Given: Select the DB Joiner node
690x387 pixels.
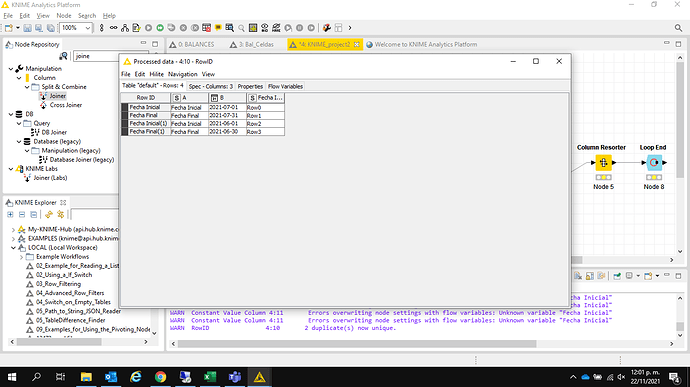Looking at the screenshot, I should [54, 132].
